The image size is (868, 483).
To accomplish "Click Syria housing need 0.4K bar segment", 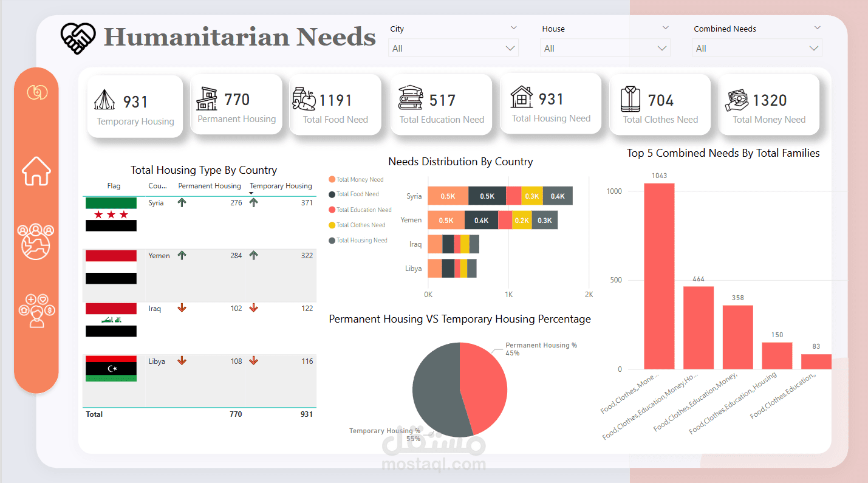I will [558, 196].
